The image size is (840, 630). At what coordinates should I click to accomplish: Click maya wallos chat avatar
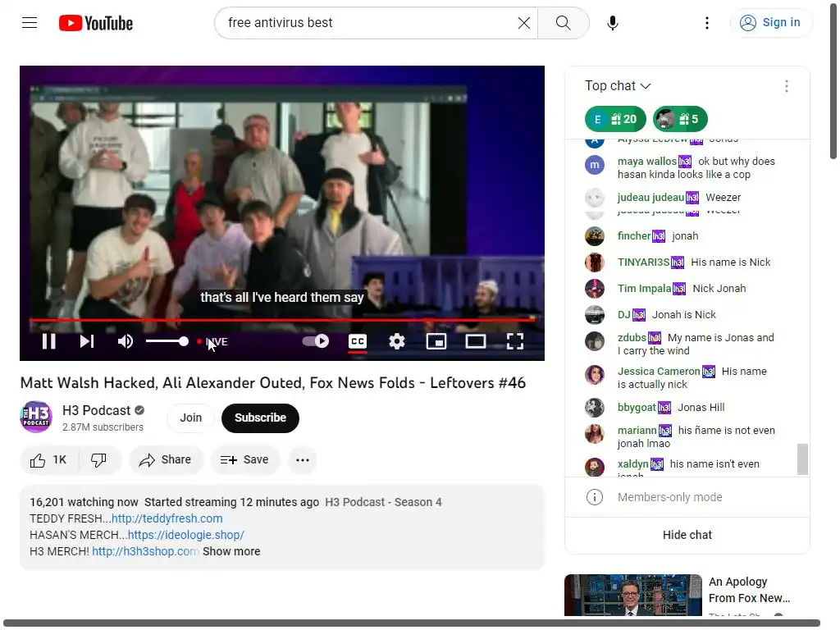click(595, 165)
